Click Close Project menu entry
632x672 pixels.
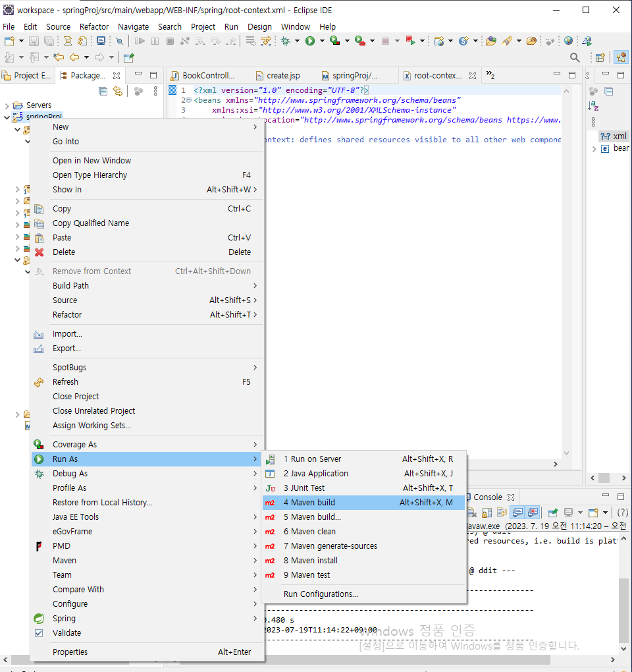click(147, 397)
